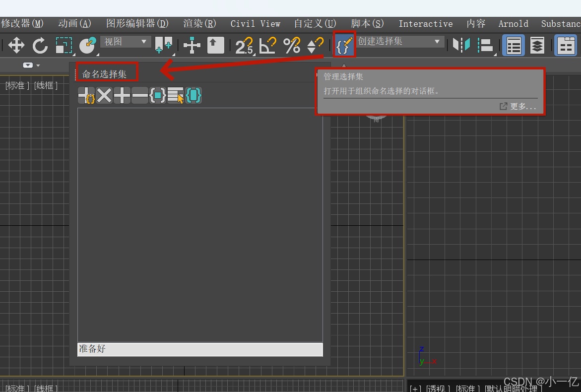Open the 图形编辑器(D) menu
This screenshot has width=581, height=392.
coord(137,24)
